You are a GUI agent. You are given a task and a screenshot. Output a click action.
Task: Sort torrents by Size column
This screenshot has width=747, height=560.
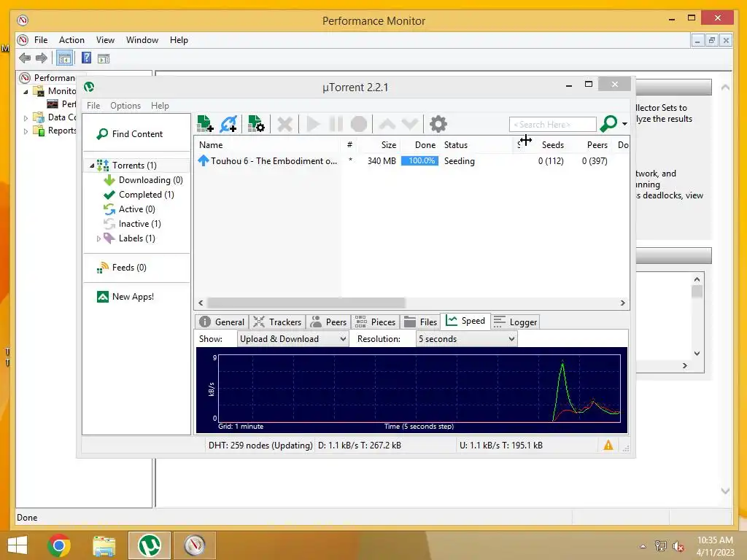coord(382,145)
